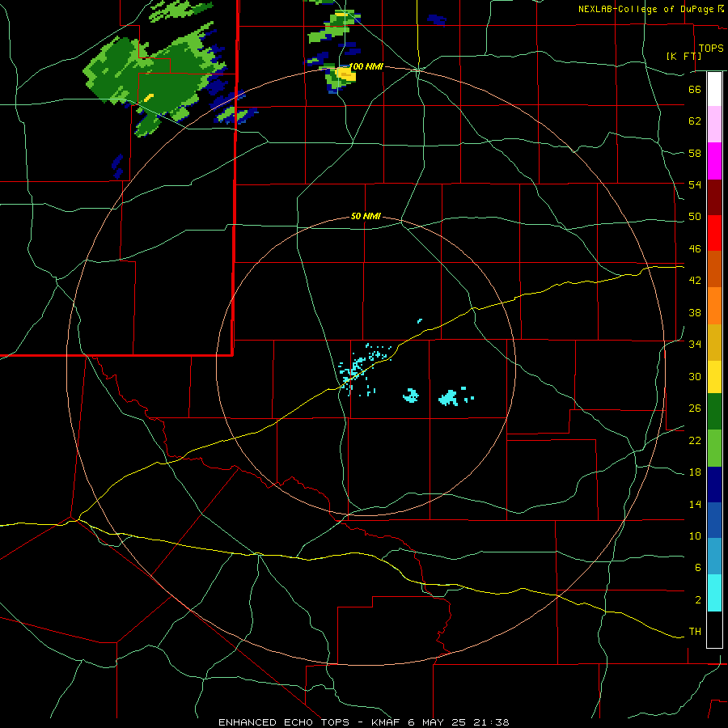Click the 66 legend value

point(695,89)
